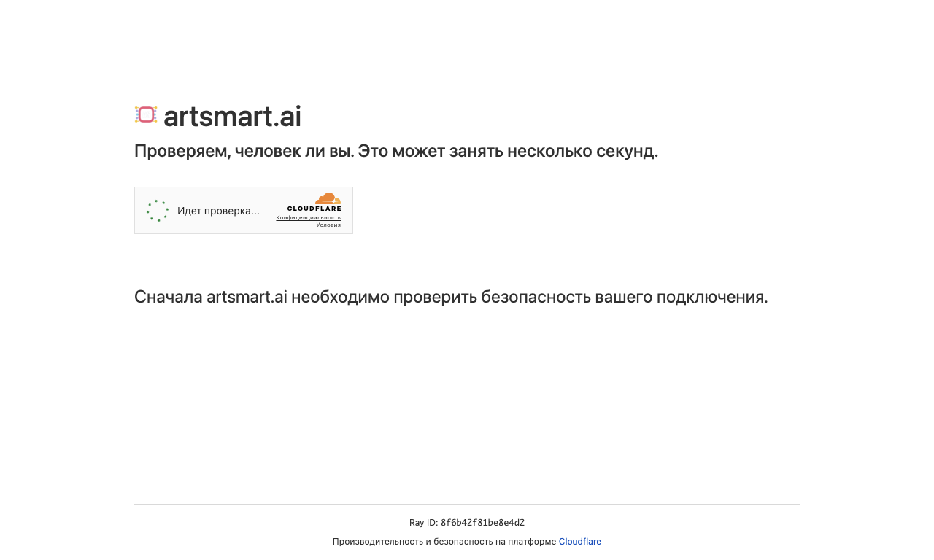Open the Cloudflare link in footer
The width and height of the screenshot is (934, 560).
pyautogui.click(x=580, y=542)
